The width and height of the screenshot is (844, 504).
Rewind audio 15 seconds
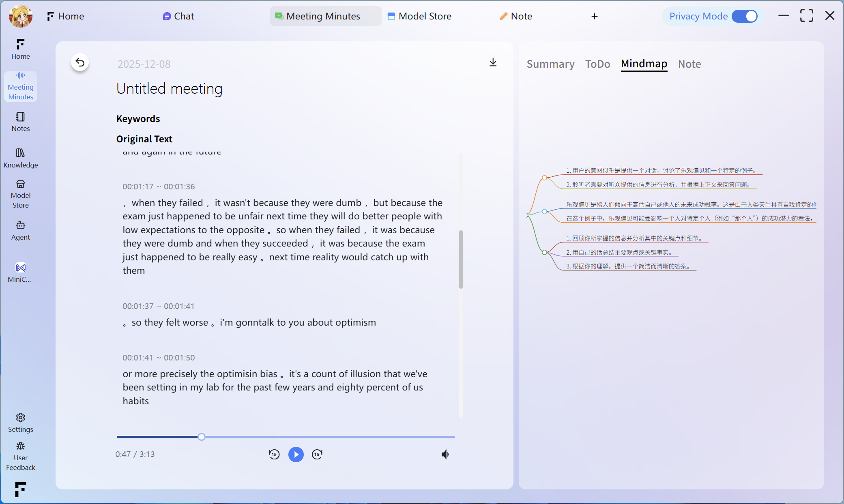(x=274, y=455)
